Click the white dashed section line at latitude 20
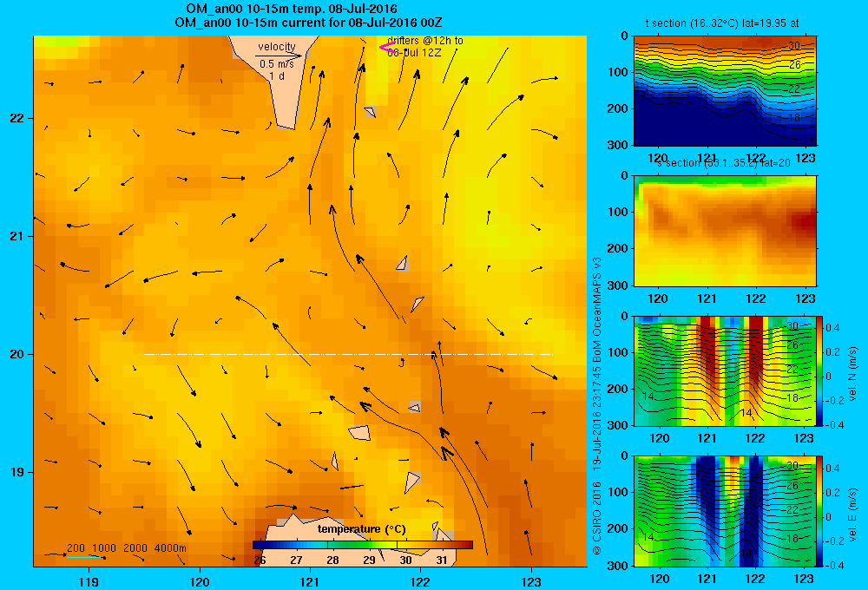 click(348, 354)
